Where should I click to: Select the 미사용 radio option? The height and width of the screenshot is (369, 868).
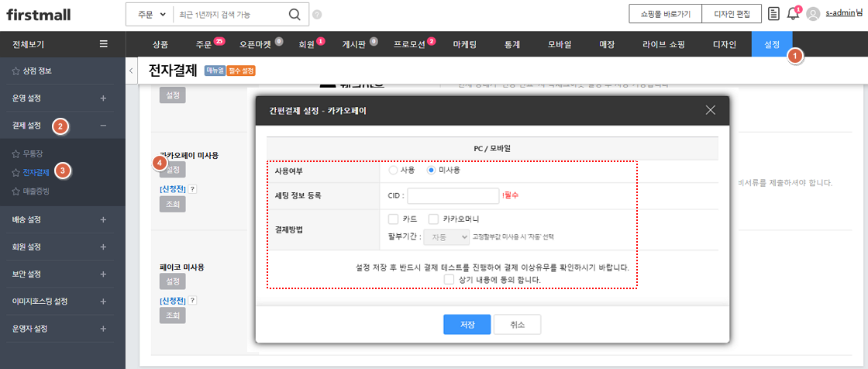(x=432, y=170)
